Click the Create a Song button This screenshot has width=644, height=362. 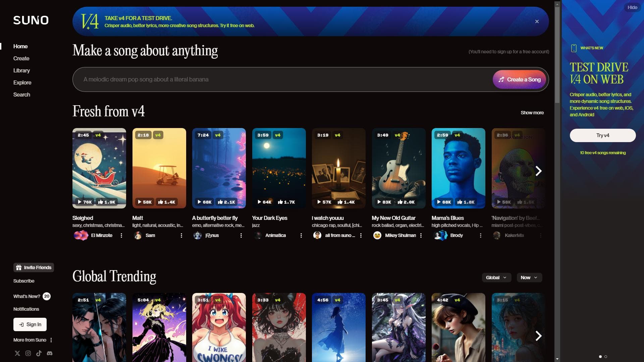[519, 80]
